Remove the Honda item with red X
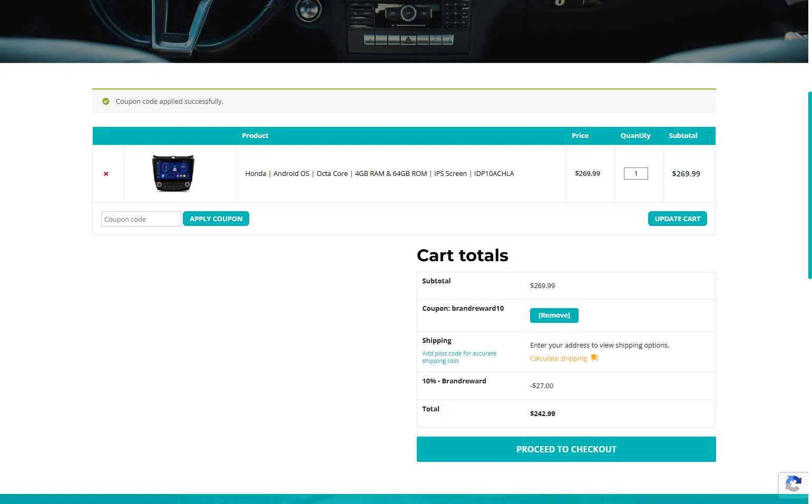 (106, 174)
